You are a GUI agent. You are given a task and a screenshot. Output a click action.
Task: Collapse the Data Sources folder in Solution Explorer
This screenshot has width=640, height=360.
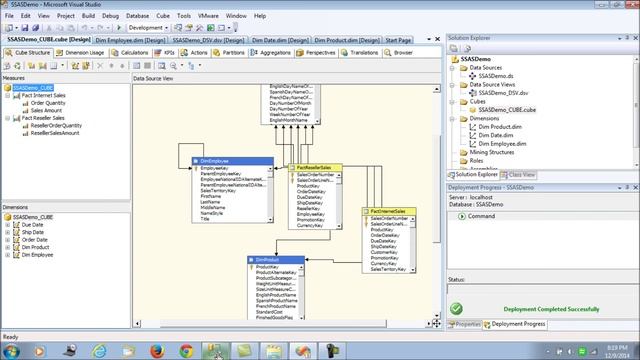click(452, 68)
